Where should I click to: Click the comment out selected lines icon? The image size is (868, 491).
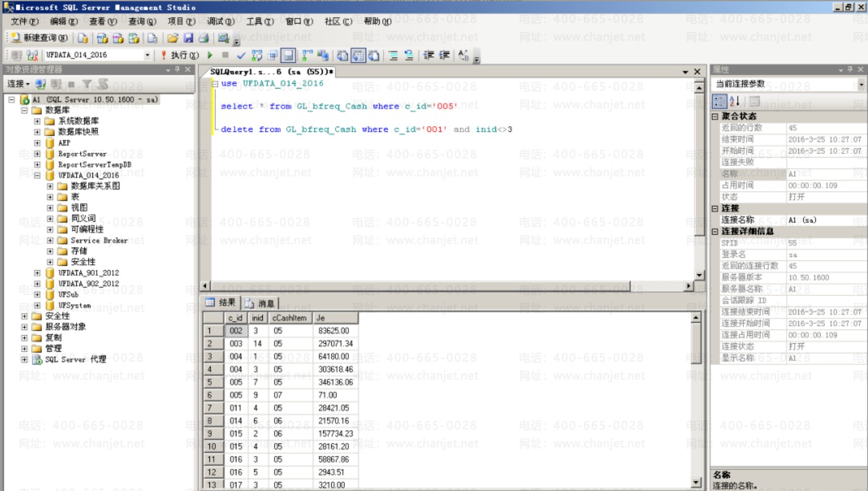[393, 55]
